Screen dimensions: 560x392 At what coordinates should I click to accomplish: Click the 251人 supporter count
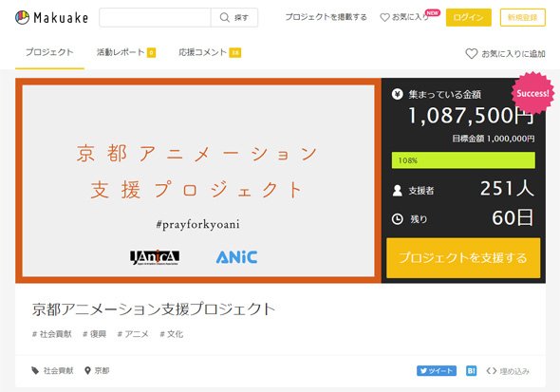[x=507, y=188]
